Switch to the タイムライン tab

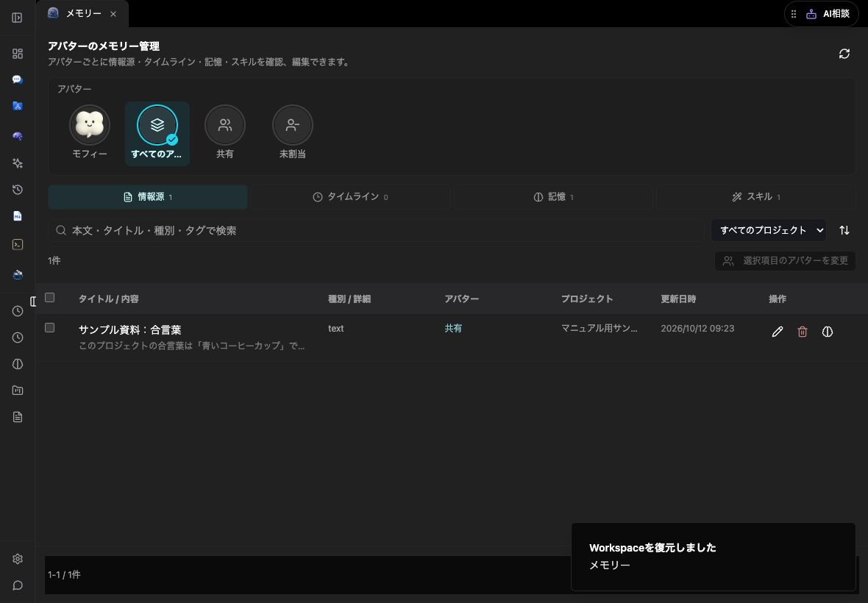350,197
